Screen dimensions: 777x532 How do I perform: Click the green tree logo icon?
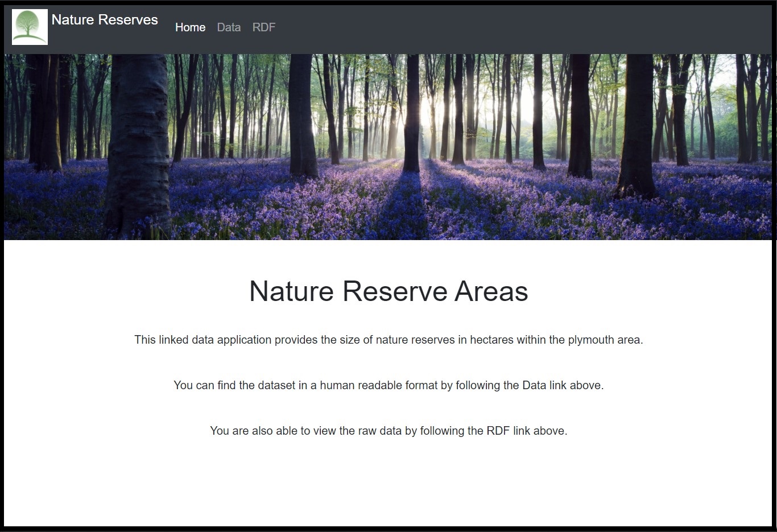pos(30,27)
